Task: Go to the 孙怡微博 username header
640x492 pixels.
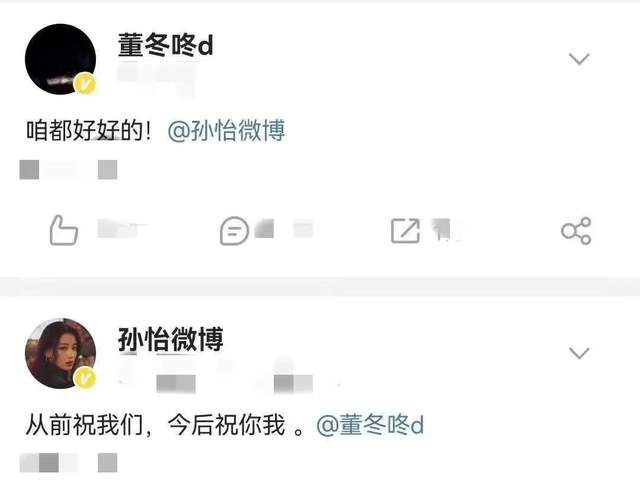Action: [x=171, y=339]
